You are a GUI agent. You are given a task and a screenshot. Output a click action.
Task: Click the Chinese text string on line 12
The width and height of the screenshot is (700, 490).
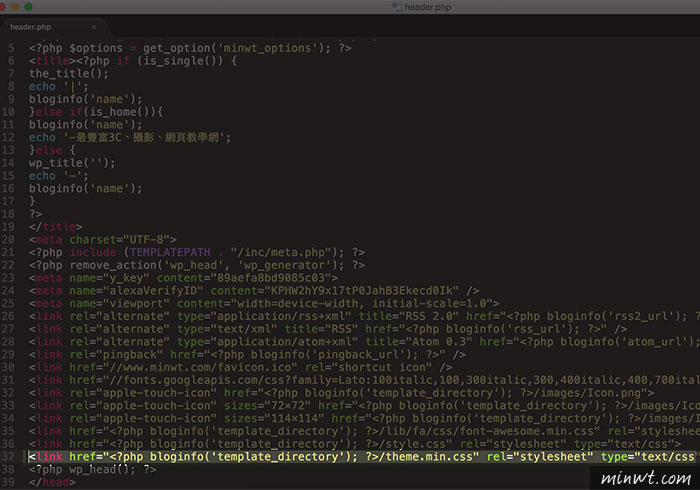click(x=144, y=137)
